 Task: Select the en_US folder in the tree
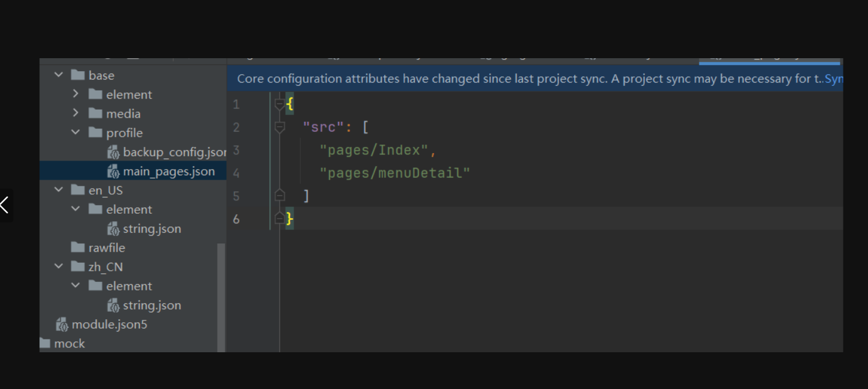(x=105, y=191)
